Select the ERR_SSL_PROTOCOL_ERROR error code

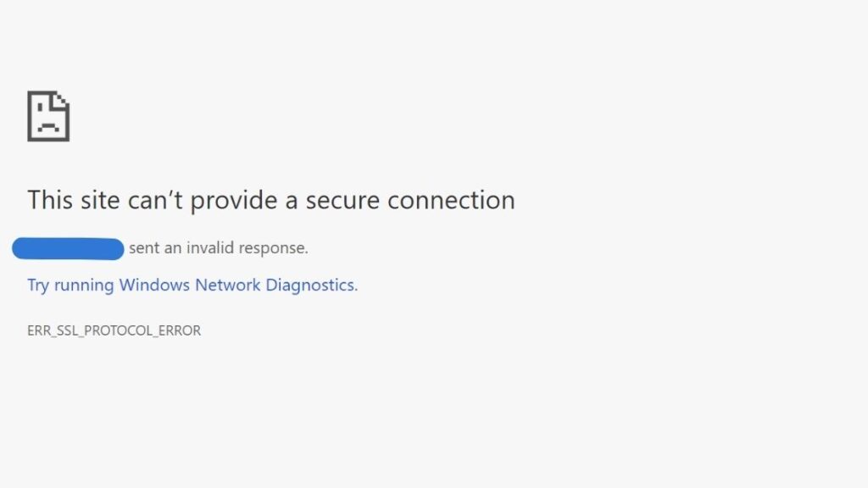[114, 330]
